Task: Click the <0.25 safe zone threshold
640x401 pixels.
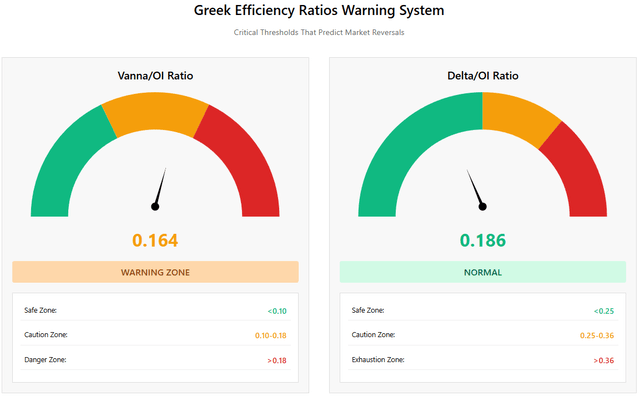Action: [x=603, y=311]
